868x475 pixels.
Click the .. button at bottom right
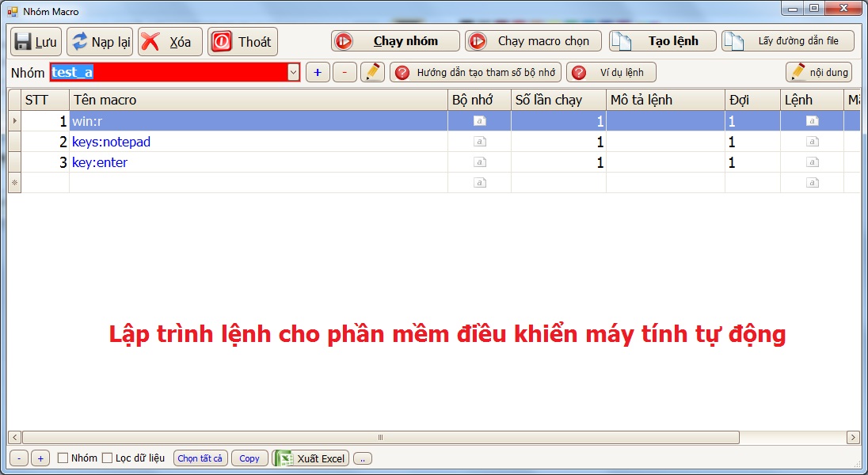click(362, 458)
